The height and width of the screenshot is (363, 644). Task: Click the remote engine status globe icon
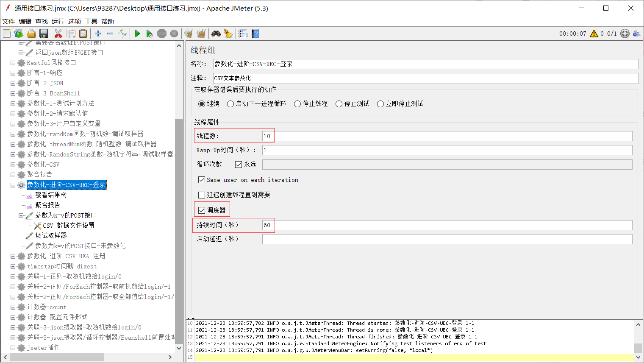pos(625,34)
